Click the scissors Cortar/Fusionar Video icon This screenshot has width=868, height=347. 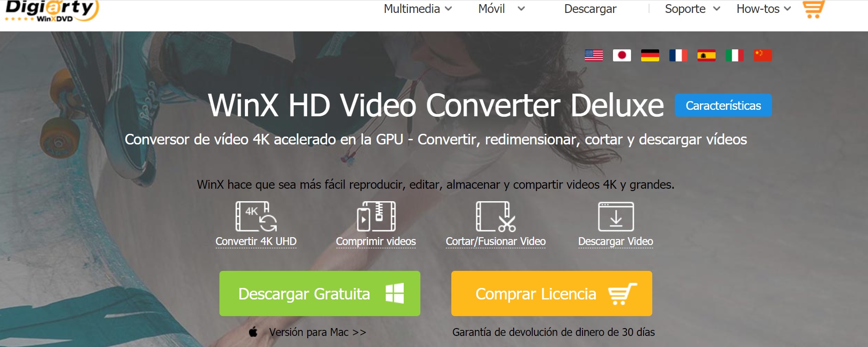tap(496, 216)
